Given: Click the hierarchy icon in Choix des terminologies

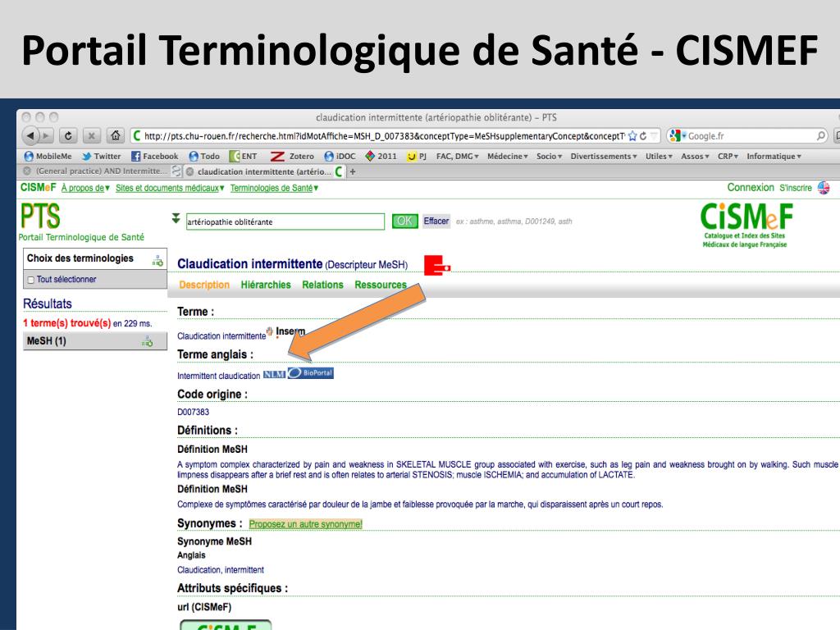Looking at the screenshot, I should coord(157,260).
